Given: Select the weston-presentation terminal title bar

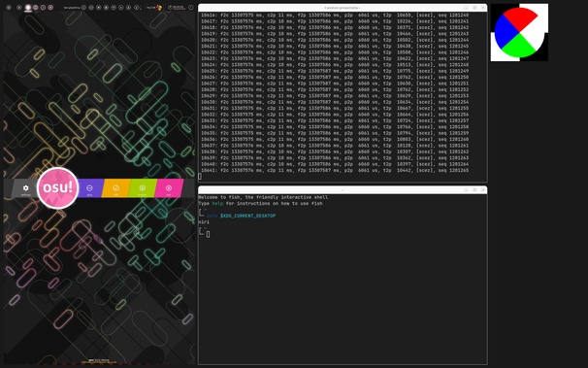Looking at the screenshot, I should tap(343, 8).
